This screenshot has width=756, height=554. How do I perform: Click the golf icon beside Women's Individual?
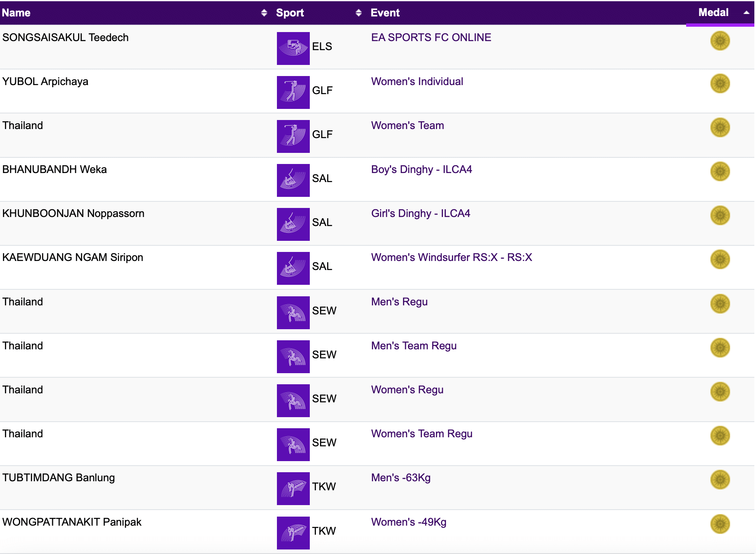293,92
